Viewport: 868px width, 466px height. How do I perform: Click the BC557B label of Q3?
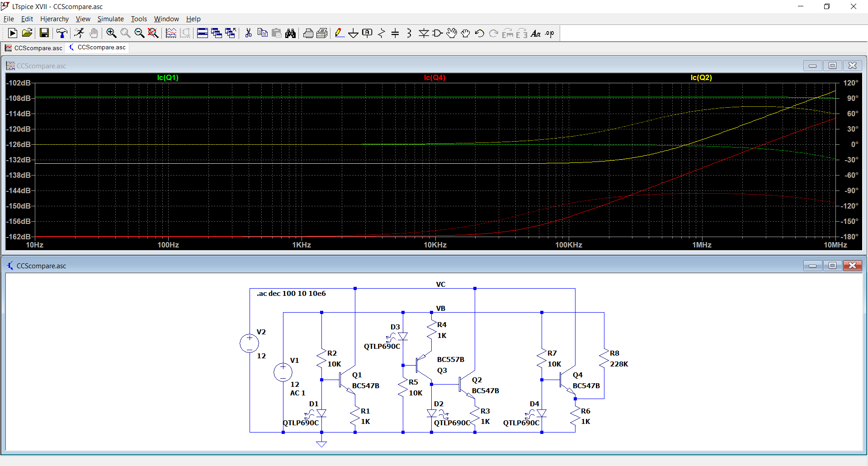[x=451, y=360]
